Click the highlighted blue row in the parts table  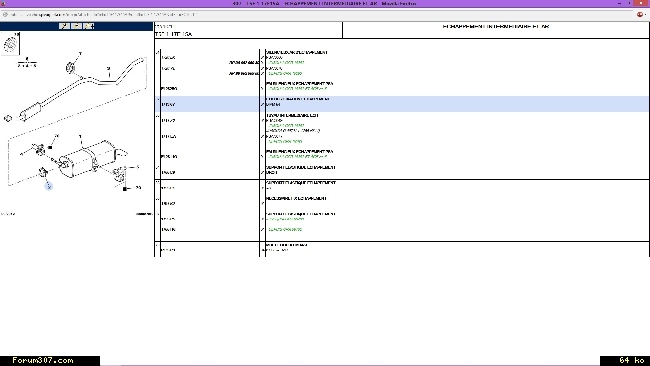pyautogui.click(x=402, y=104)
